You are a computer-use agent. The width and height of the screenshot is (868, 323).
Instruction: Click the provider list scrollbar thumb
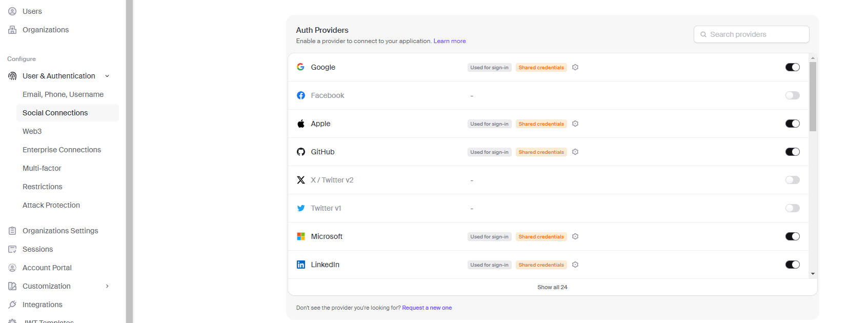(813, 97)
